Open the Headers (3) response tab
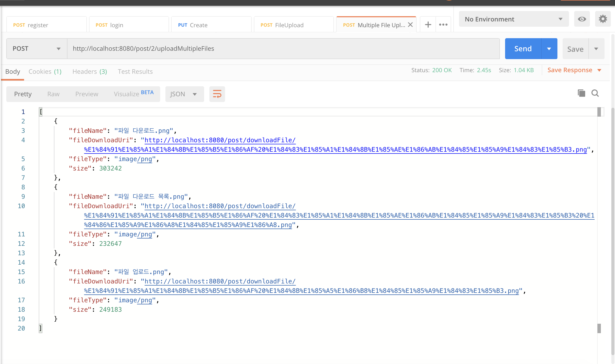The width and height of the screenshot is (615, 364). [x=90, y=72]
